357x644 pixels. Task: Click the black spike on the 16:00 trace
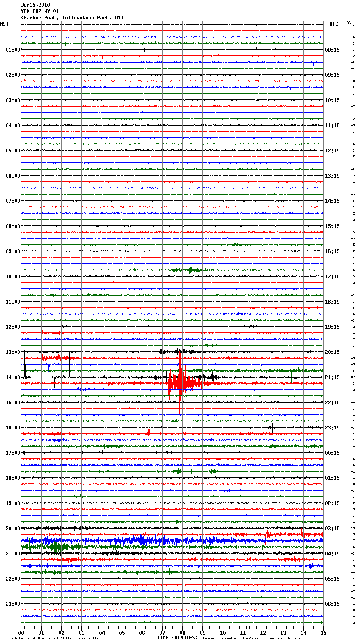pos(272,427)
